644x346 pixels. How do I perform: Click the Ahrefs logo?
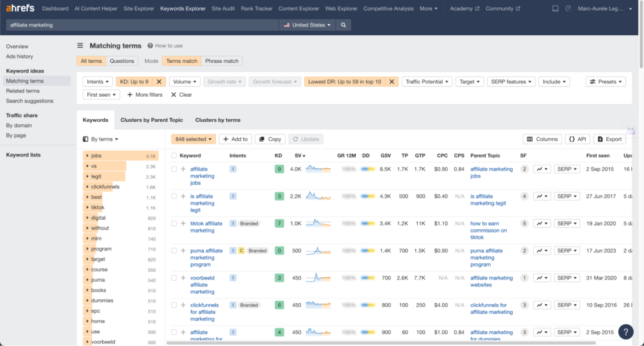[x=20, y=8]
